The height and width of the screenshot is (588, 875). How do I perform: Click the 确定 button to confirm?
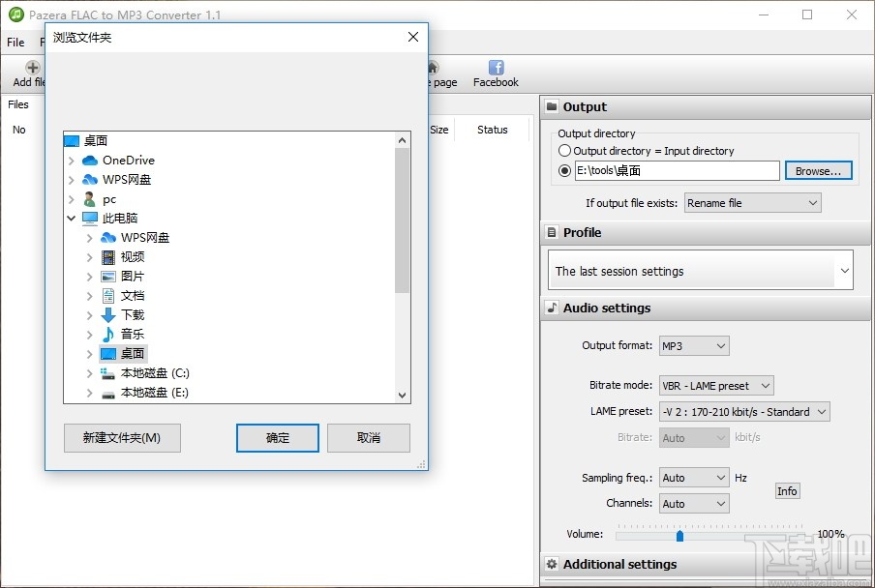pos(277,438)
